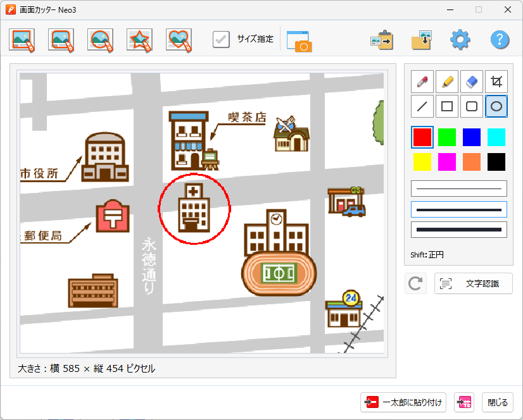Select the yellow highlighter tool
Image resolution: width=523 pixels, height=420 pixels.
coord(447,82)
